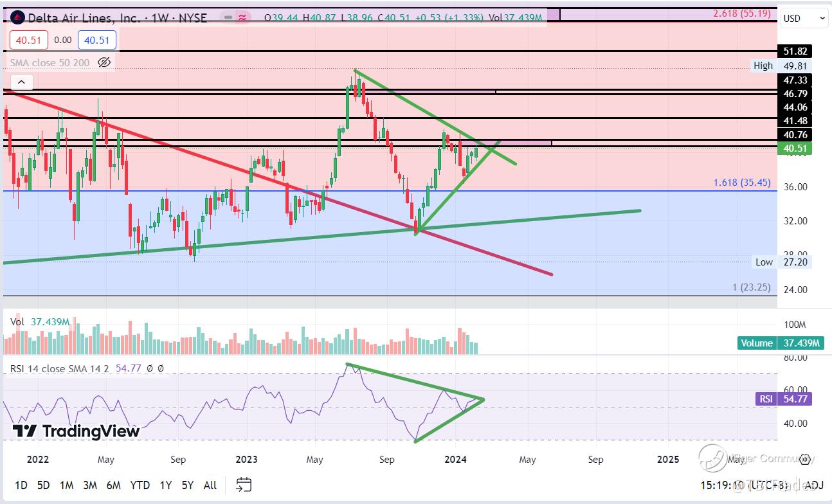Set range to 1M
Viewport: 832px width, 504px height.
(x=66, y=485)
